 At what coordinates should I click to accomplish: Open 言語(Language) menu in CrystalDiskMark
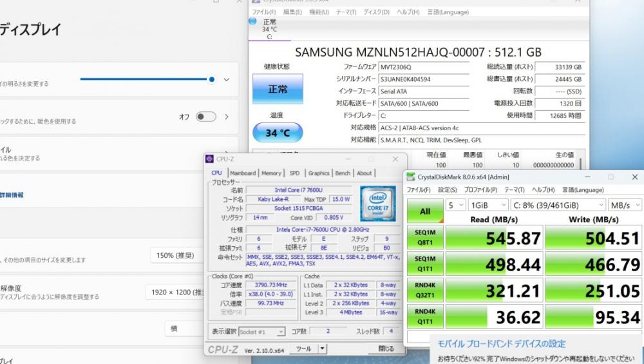coord(582,190)
